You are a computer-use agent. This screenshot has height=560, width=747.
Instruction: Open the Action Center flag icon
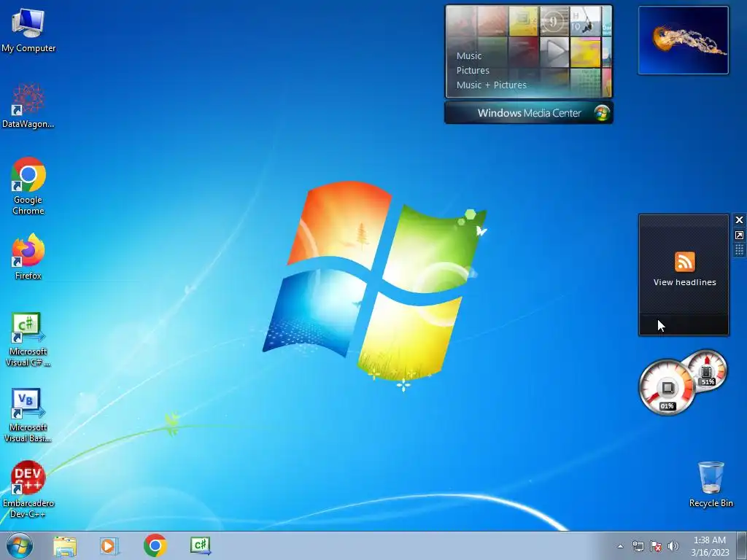coord(656,546)
